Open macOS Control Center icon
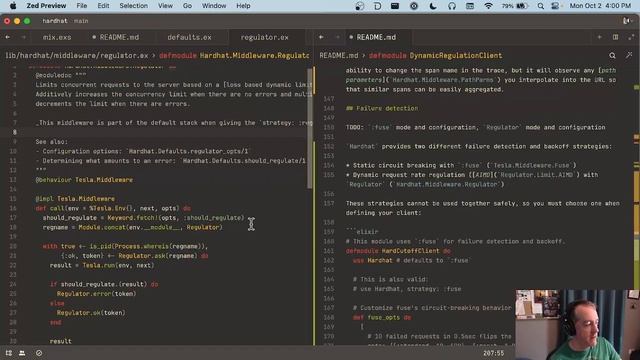The width and height of the screenshot is (640, 360). 555,6
